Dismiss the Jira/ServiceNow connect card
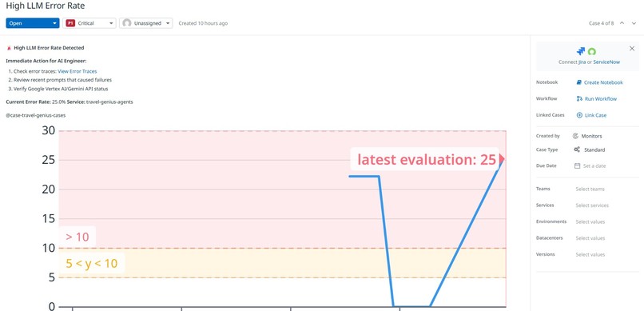Viewport: 644px width, 311px height. tap(632, 49)
